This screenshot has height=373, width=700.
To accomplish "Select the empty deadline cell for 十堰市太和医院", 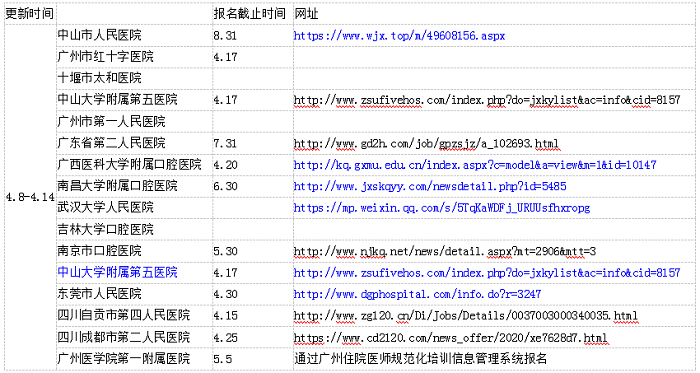I will tap(252, 78).
